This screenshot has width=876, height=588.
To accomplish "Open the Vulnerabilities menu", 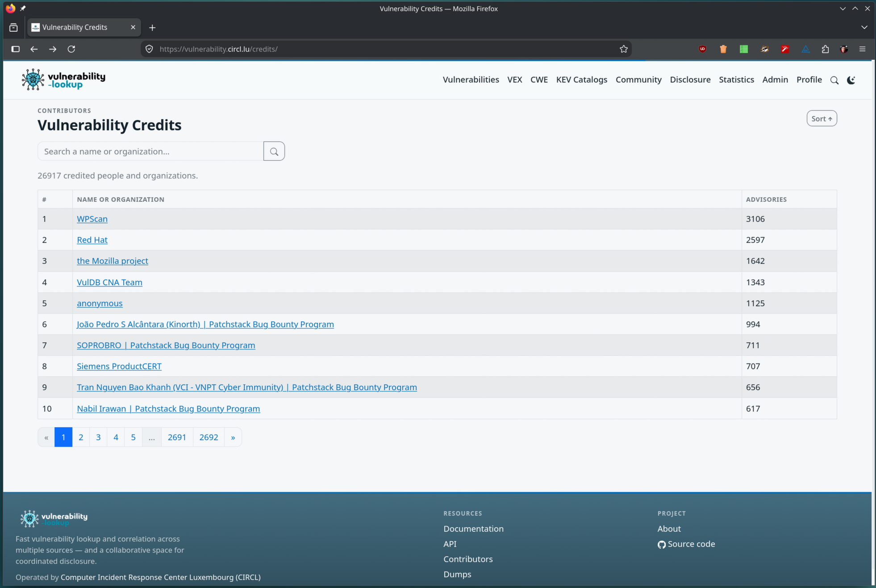I will click(471, 79).
